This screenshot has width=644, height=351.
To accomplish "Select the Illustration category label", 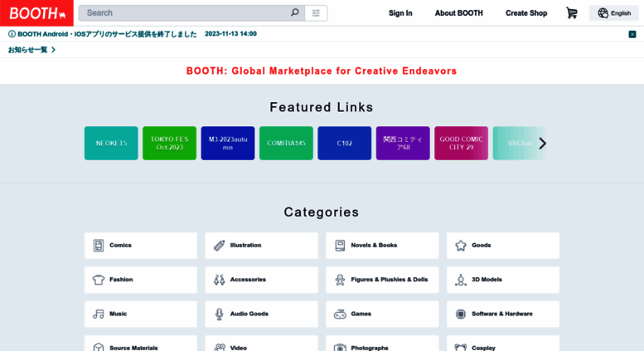I will (x=245, y=246).
